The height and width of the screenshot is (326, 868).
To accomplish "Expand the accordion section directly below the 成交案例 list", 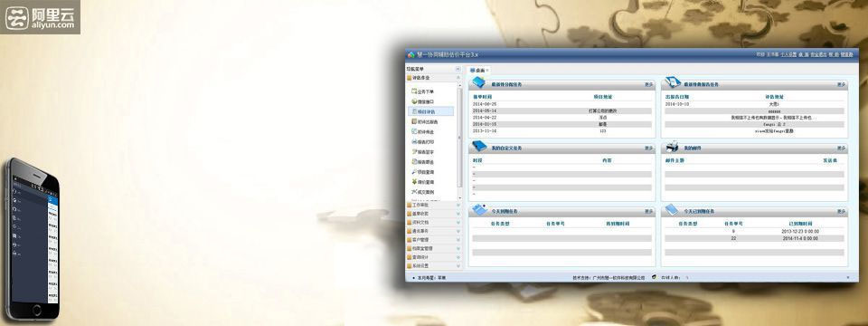I will pyautogui.click(x=433, y=206).
